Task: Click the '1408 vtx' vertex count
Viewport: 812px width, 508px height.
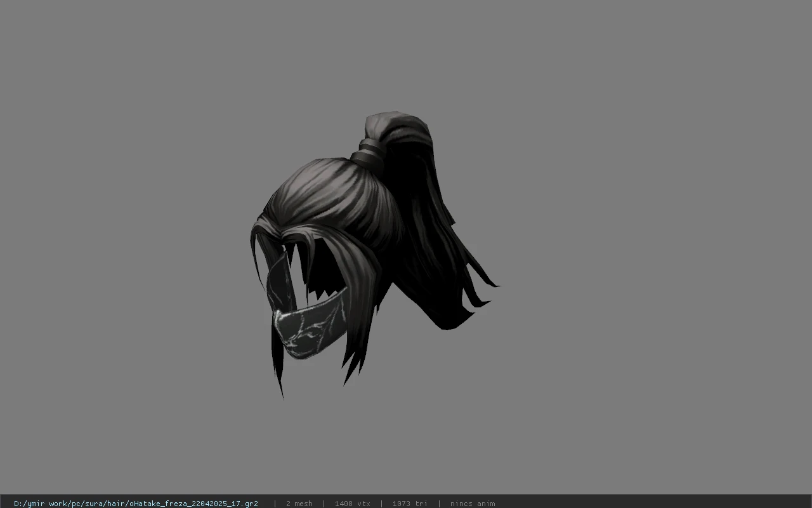Action: tap(352, 504)
